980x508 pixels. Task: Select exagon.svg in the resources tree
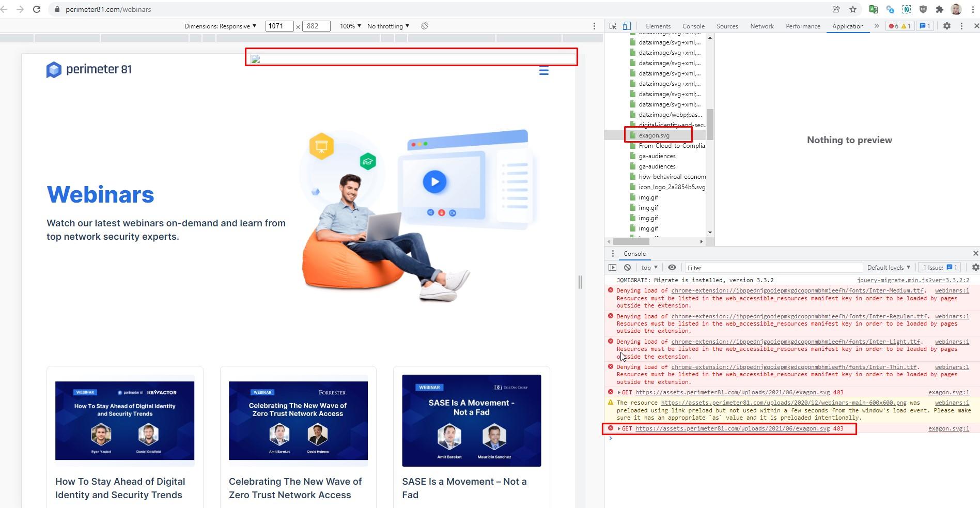point(654,135)
